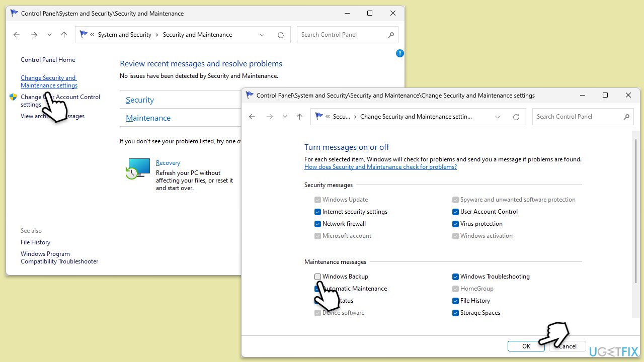The width and height of the screenshot is (644, 362).
Task: Maximize the Change settings window
Action: tap(605, 95)
